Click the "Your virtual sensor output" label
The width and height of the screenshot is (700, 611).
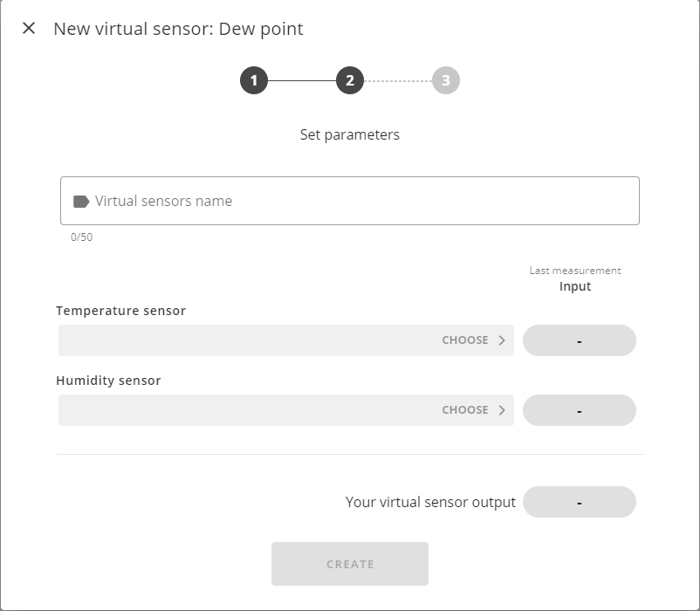(x=430, y=502)
